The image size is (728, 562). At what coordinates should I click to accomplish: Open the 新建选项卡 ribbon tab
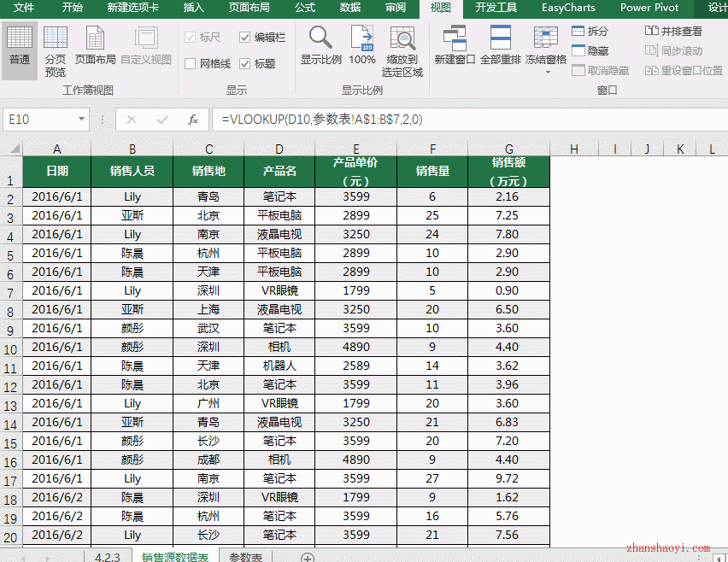tap(132, 8)
